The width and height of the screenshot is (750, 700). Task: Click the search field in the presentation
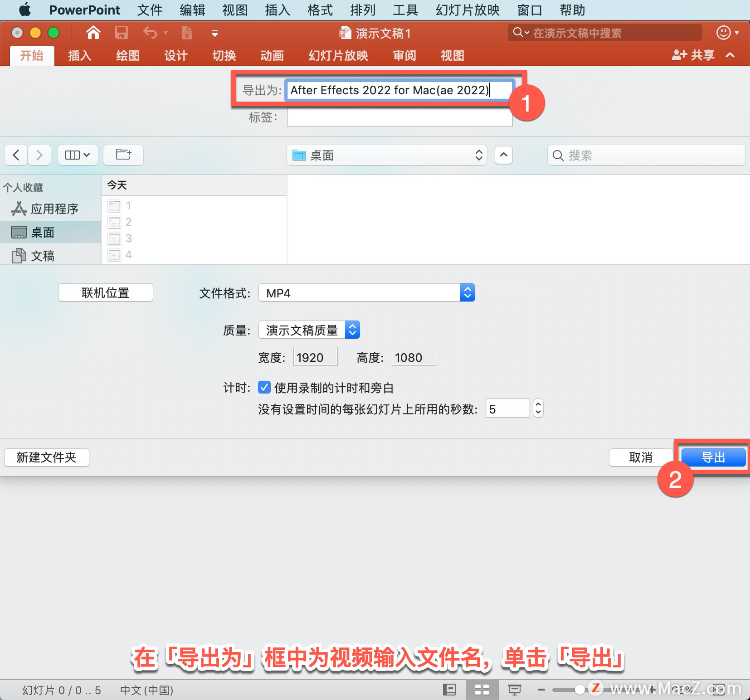(x=605, y=33)
